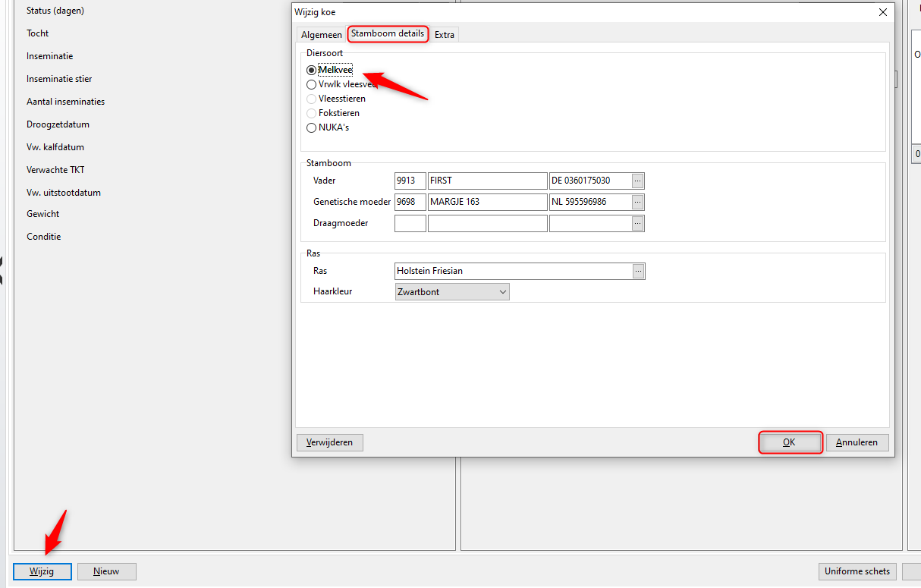This screenshot has height=588, width=921.
Task: Open the Uniforme schets button
Action: 857,571
